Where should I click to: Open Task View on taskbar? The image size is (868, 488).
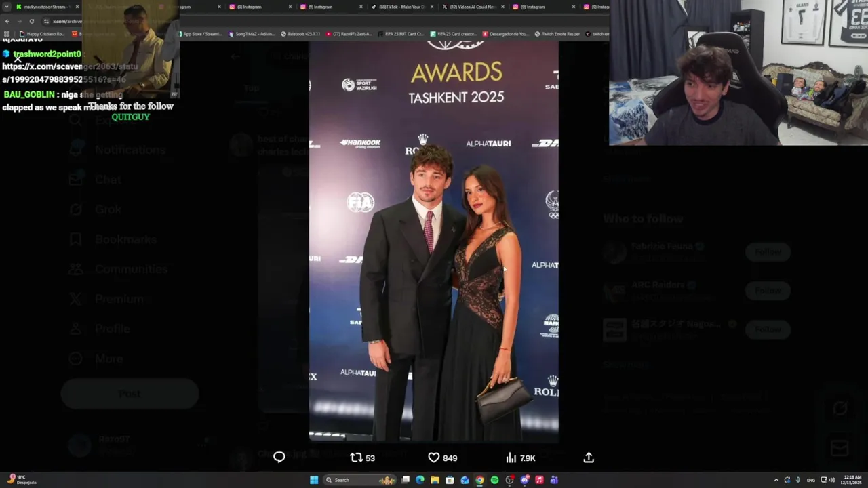(x=406, y=480)
